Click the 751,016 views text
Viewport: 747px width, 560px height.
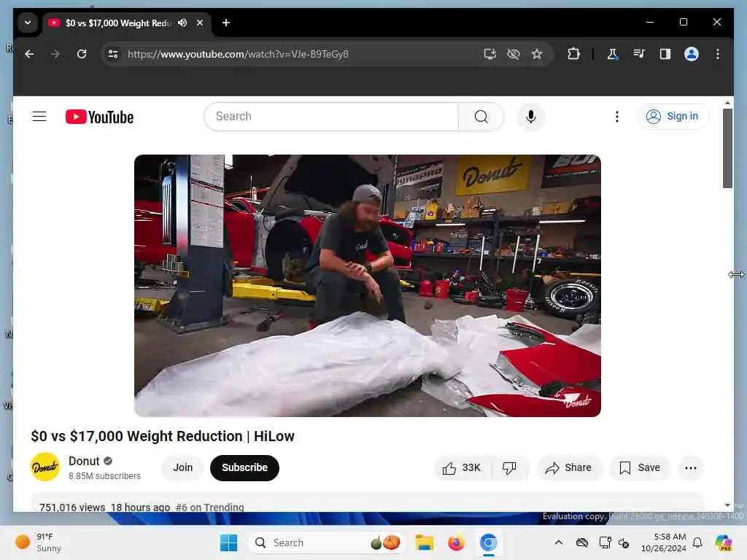pos(72,507)
